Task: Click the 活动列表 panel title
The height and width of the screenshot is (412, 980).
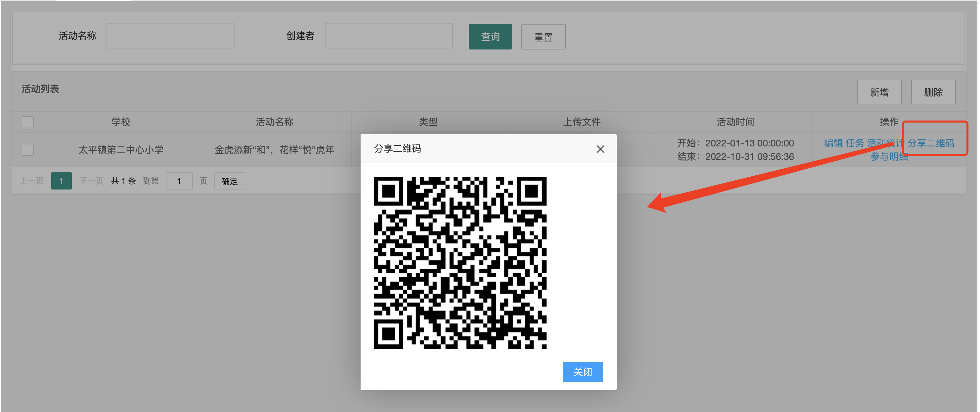Action: 40,89
